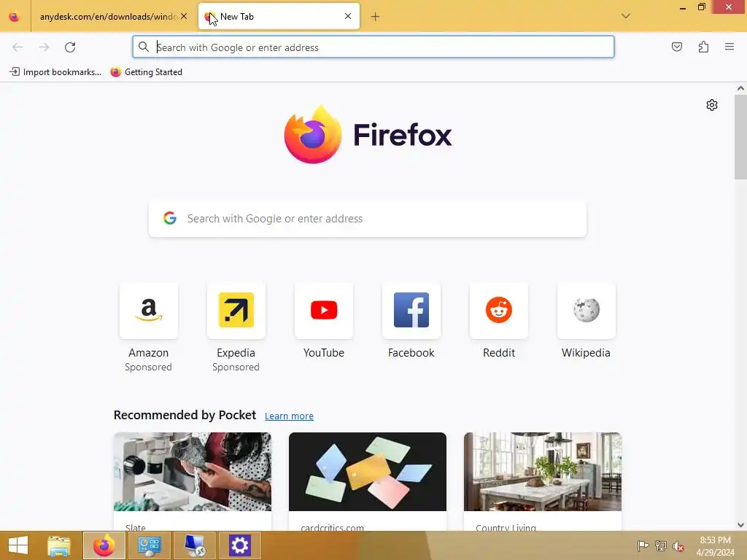The height and width of the screenshot is (560, 747).
Task: Open the Slate recommended story thumbnail
Action: pos(193,472)
